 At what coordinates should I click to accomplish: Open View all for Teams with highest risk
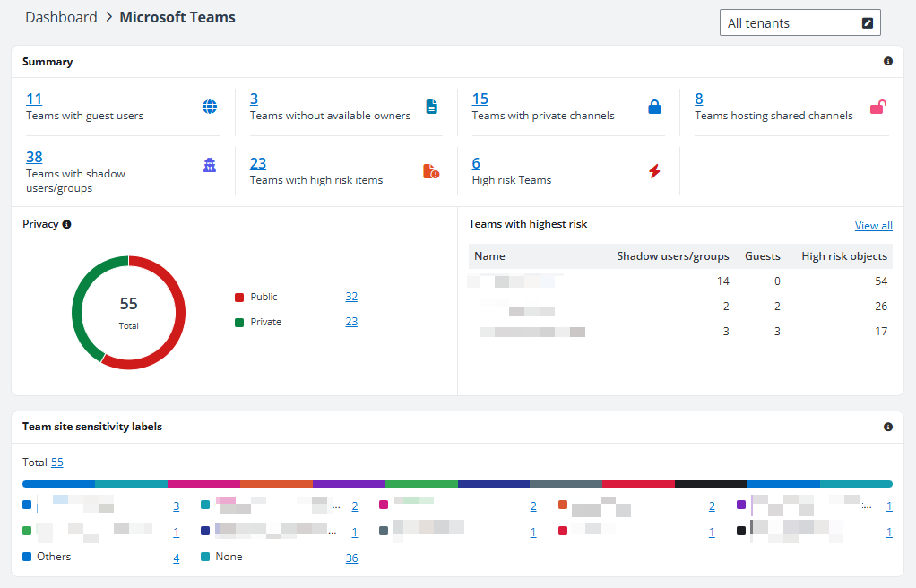point(873,225)
